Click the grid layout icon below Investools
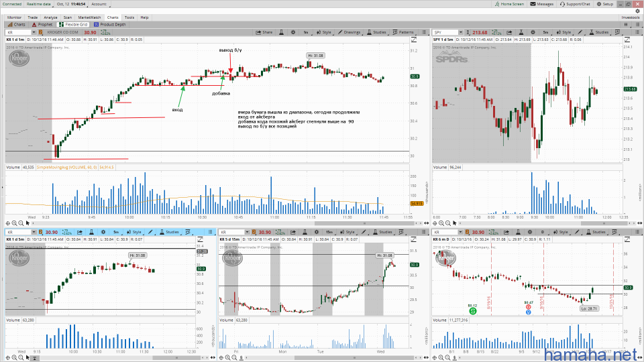This screenshot has width=644, height=362. click(626, 25)
